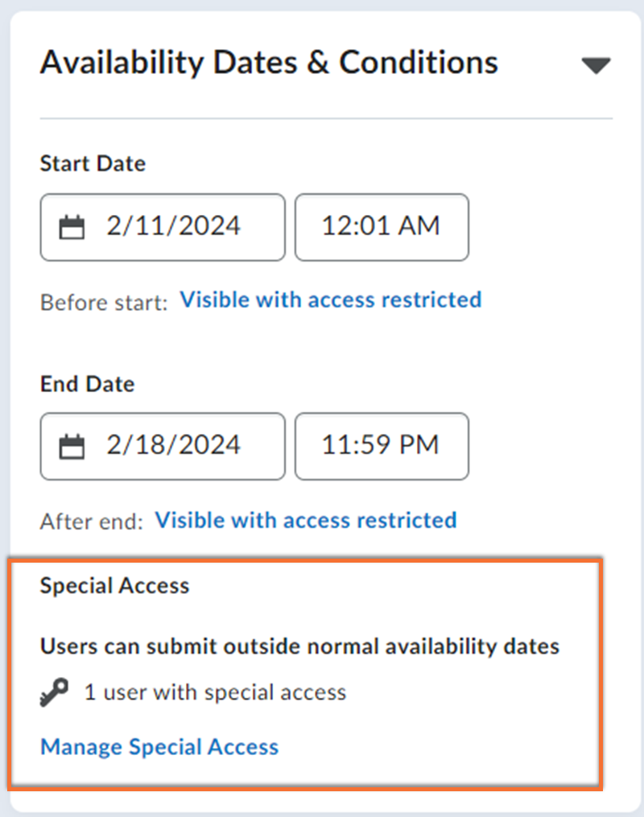Click the "Before start:" label text
Viewport: 644px width, 817px height.
tap(104, 303)
